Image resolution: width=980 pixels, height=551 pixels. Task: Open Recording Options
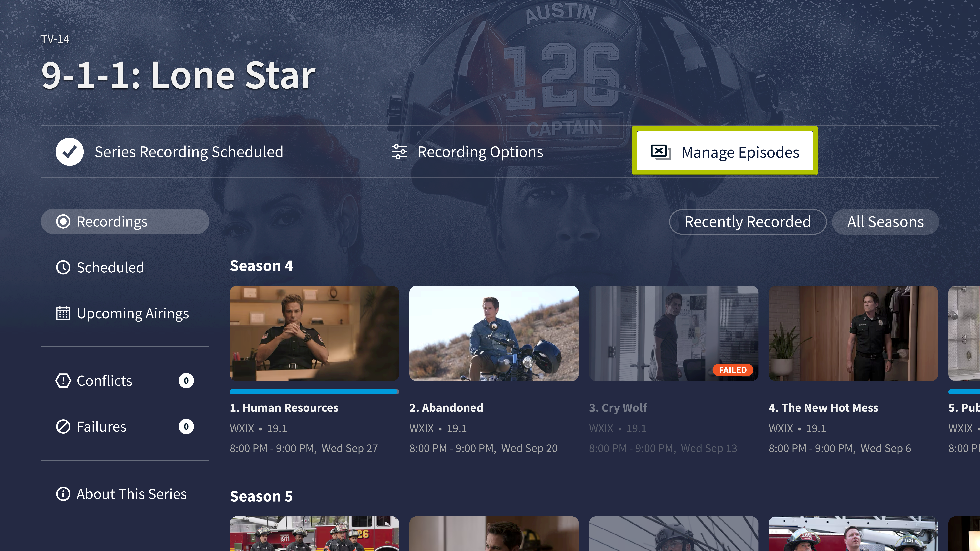pos(468,152)
